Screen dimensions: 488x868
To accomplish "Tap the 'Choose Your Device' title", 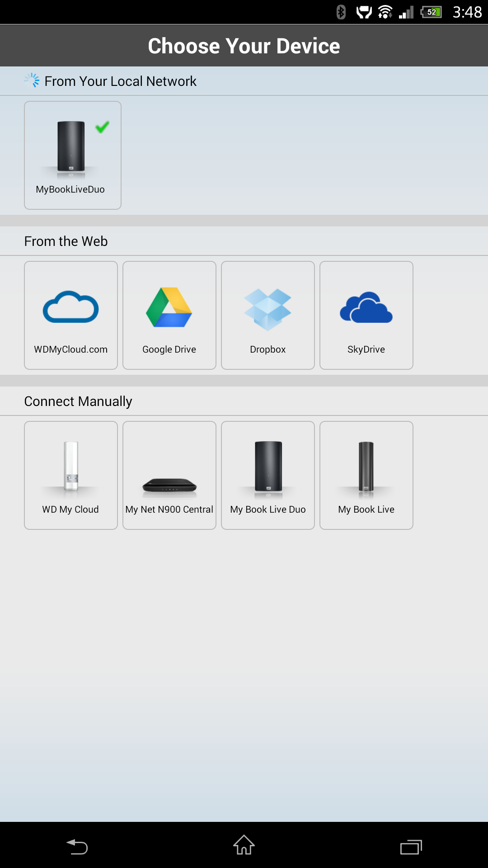I will [x=244, y=46].
